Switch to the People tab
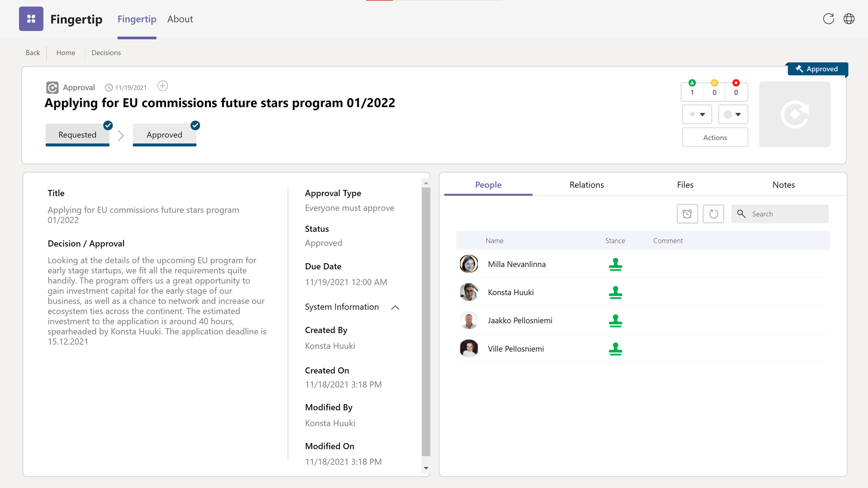Screen dimensions: 868x488 click(x=488, y=185)
